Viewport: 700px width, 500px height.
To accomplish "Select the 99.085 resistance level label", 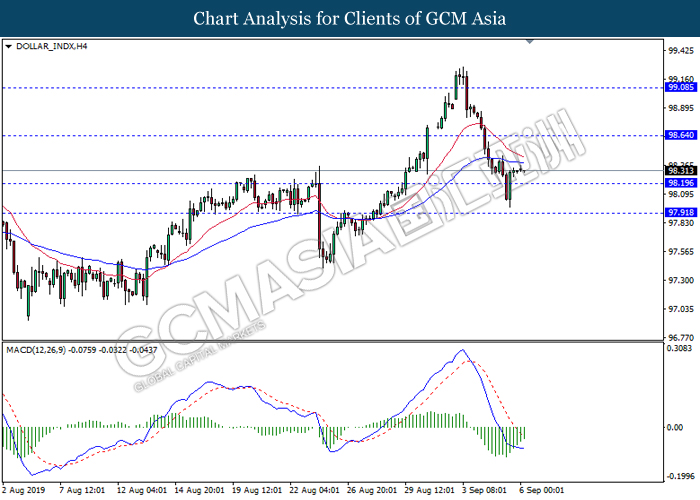I will [681, 87].
